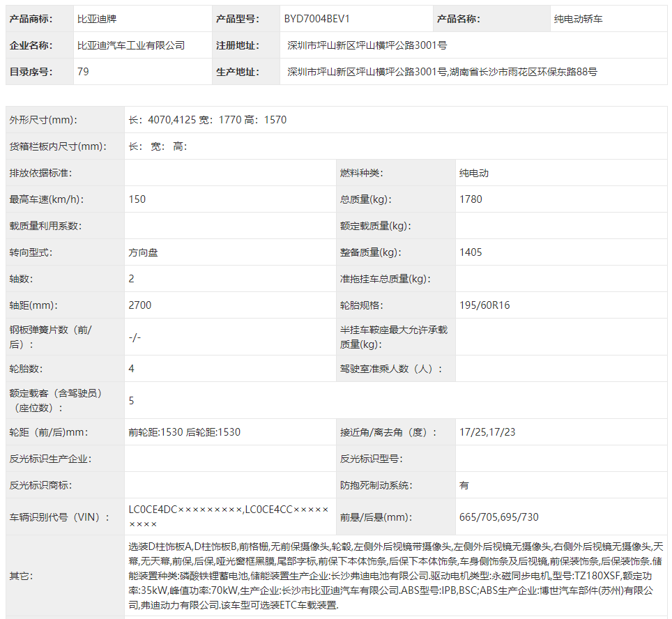672x619 pixels.
Task: Click company name 比亚迪汽车工业有限公司
Action: tap(131, 45)
